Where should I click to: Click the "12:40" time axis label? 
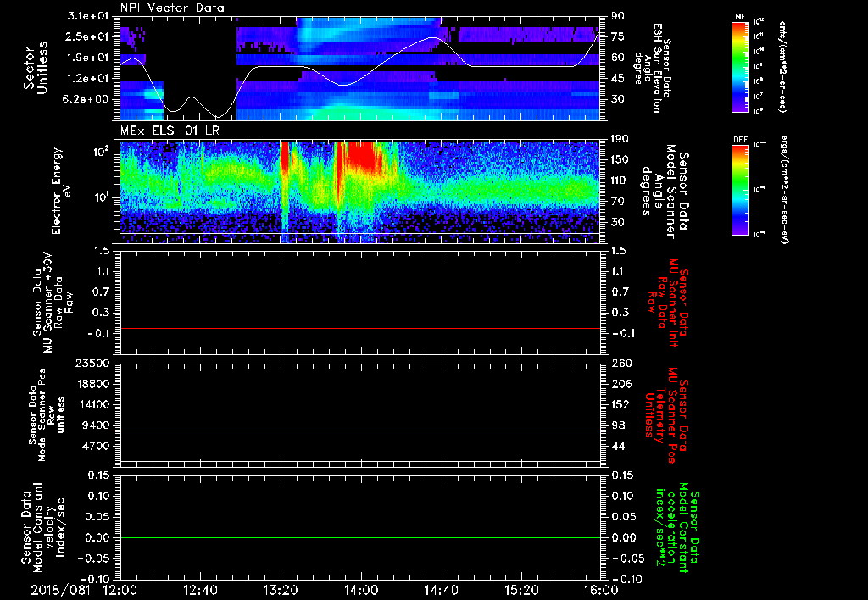[200, 590]
